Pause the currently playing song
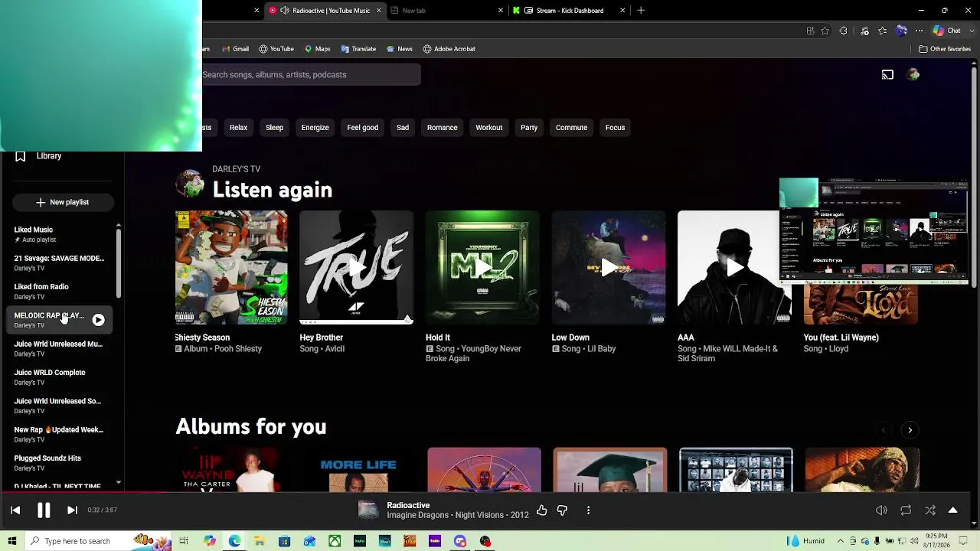This screenshot has height=551, width=980. tap(44, 510)
